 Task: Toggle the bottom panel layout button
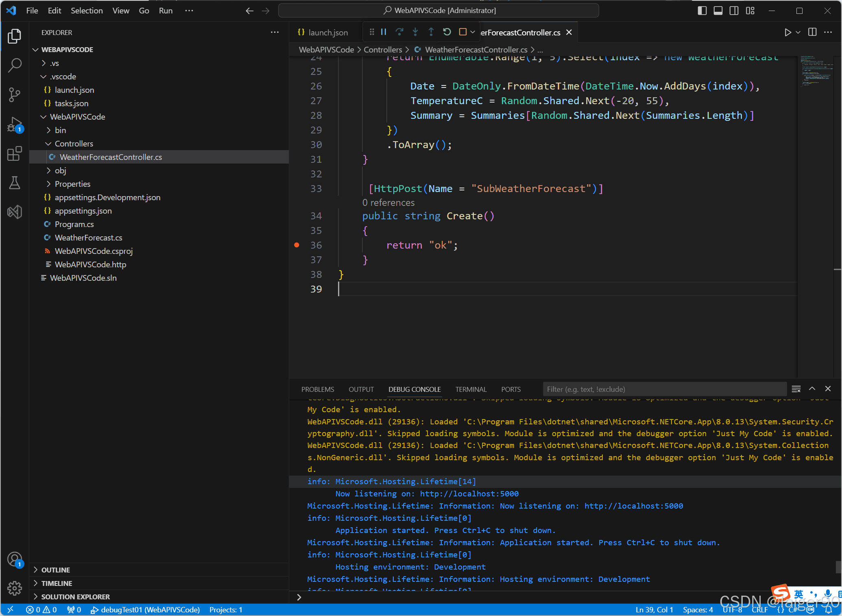click(x=718, y=11)
